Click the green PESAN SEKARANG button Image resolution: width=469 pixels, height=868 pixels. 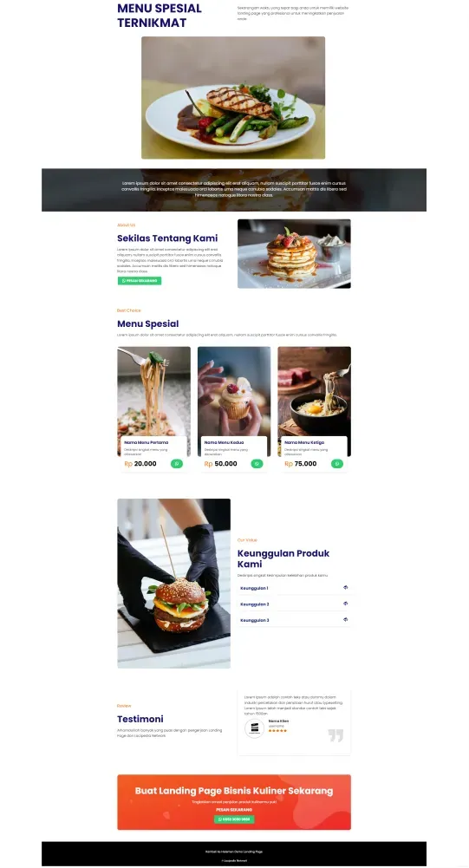pyautogui.click(x=139, y=281)
